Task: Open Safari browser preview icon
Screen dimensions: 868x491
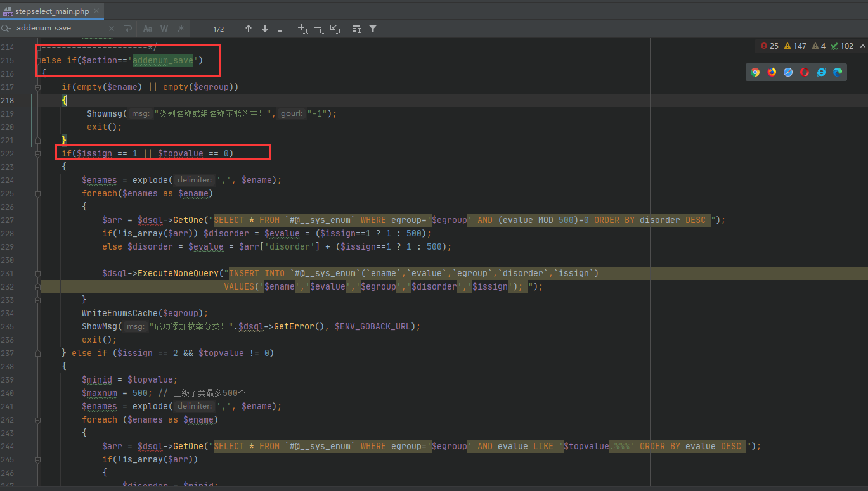Action: (788, 72)
